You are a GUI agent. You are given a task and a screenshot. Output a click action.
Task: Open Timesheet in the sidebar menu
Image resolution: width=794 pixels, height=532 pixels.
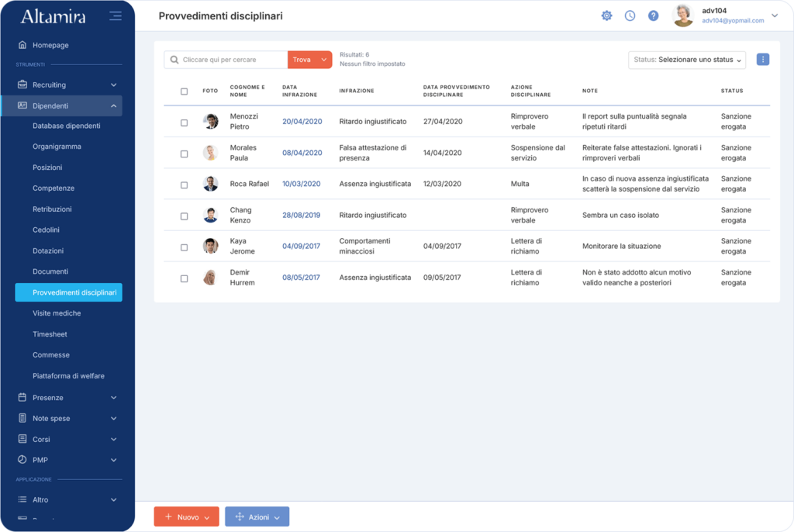click(x=50, y=334)
